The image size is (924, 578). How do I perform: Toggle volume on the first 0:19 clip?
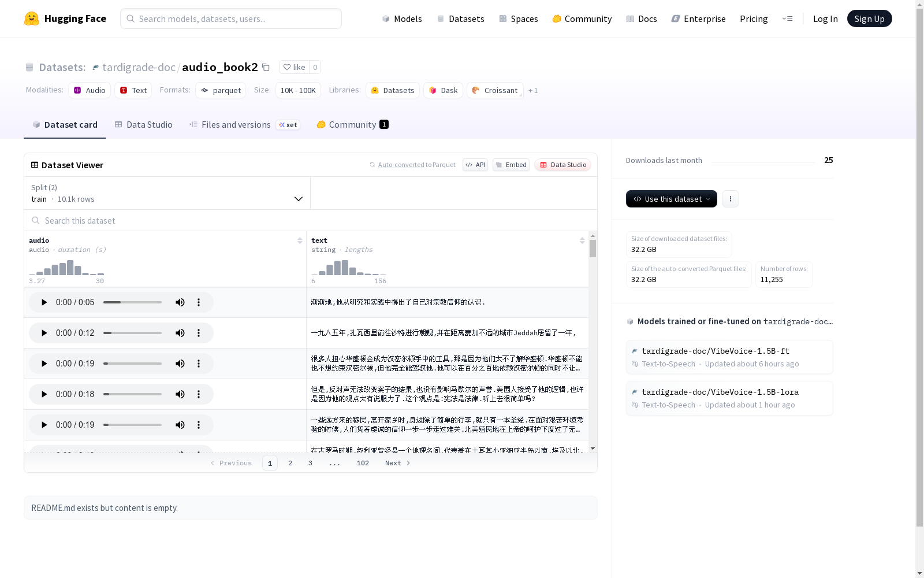coord(180,364)
